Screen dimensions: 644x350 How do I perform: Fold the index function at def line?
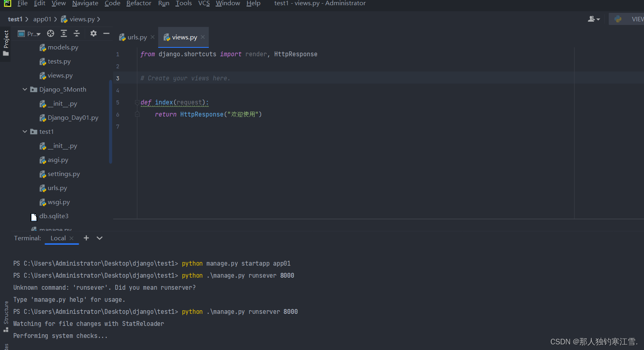click(137, 102)
